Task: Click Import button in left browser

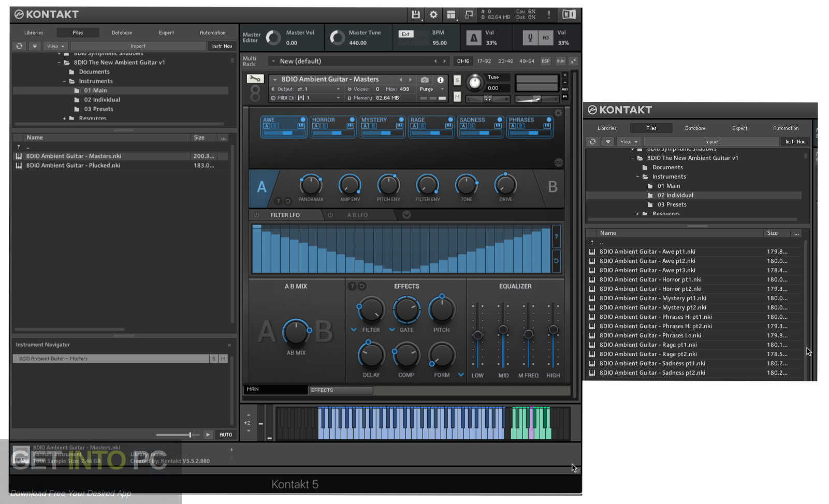Action: coord(138,46)
